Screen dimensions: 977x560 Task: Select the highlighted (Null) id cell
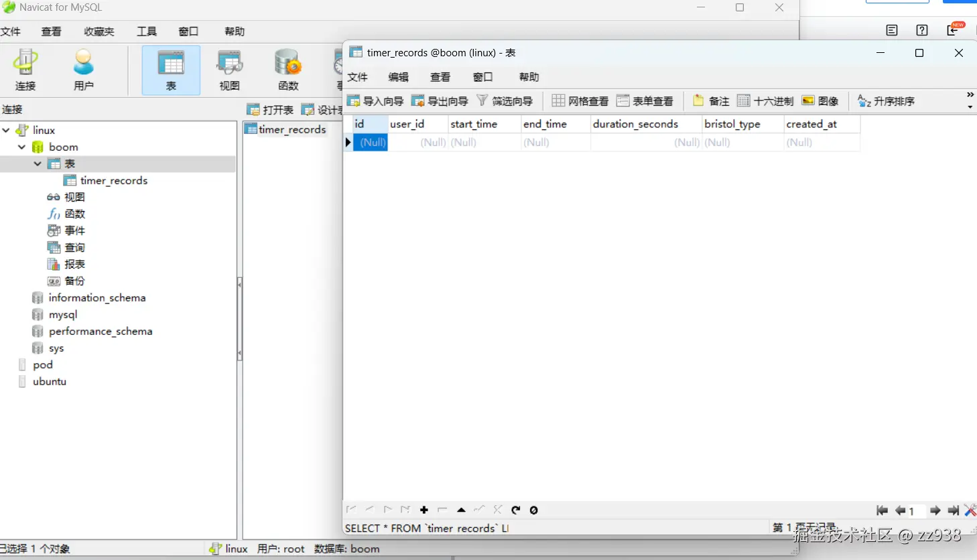point(371,142)
